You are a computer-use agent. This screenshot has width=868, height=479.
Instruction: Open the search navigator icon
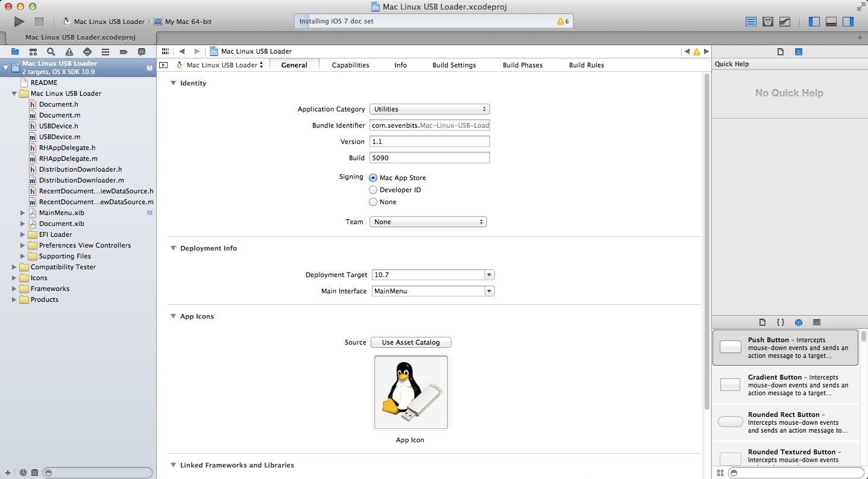51,52
